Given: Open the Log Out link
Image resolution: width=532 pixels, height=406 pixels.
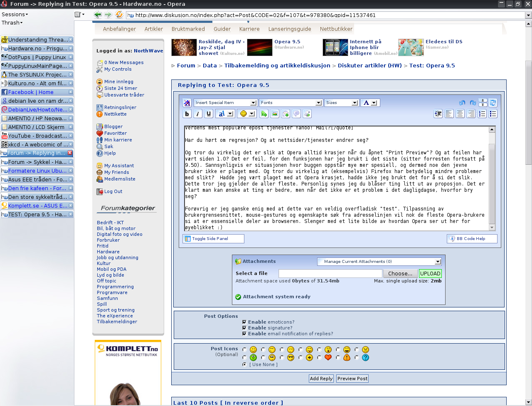Looking at the screenshot, I should (x=113, y=191).
